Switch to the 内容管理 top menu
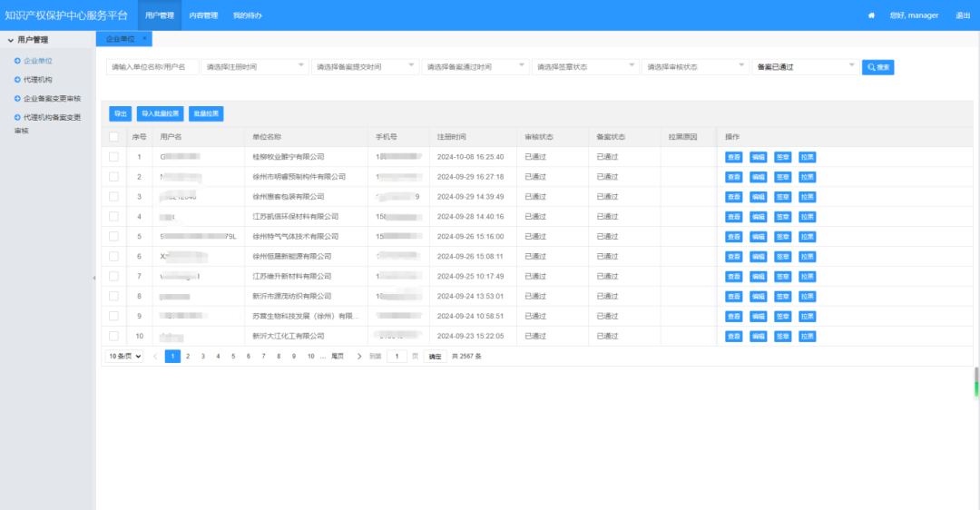980x510 pixels. pyautogui.click(x=203, y=15)
